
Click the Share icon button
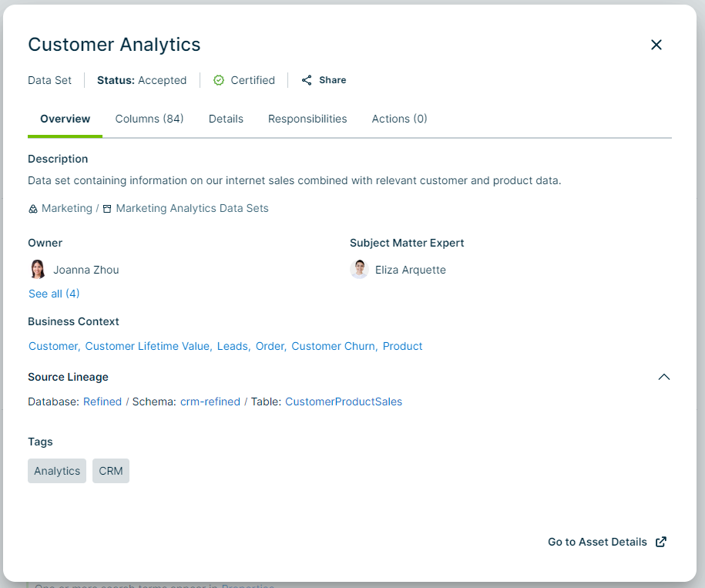pos(307,80)
